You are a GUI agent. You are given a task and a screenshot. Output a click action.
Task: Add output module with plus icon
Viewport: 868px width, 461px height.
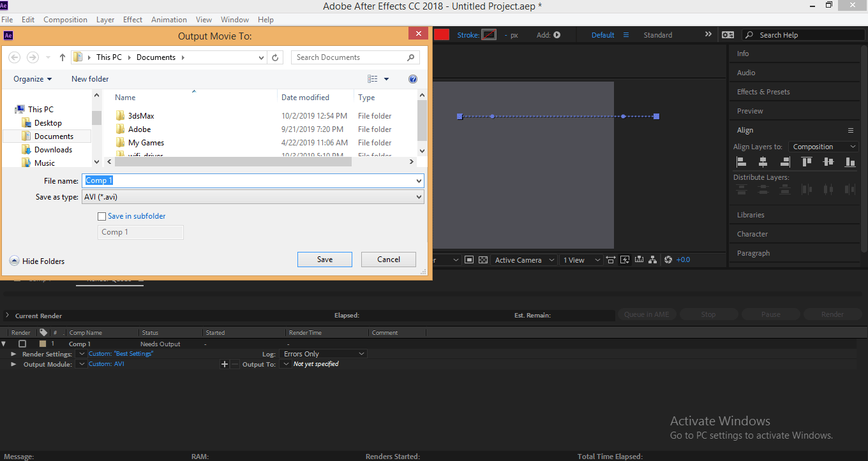pos(224,364)
